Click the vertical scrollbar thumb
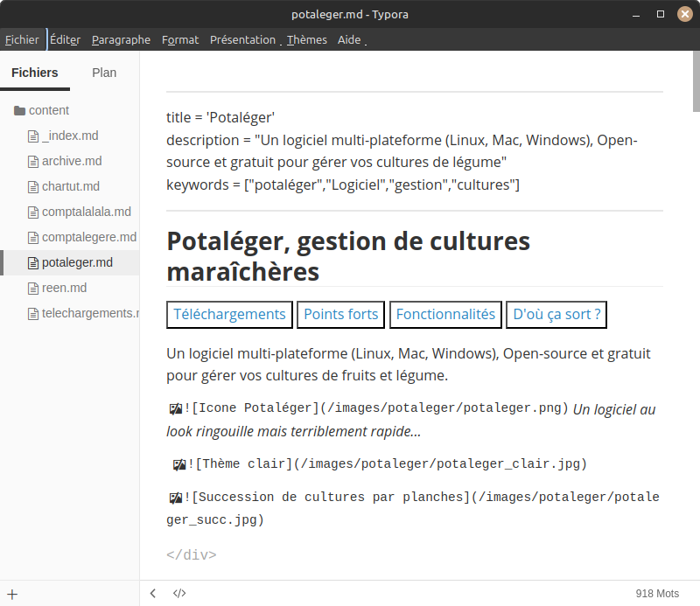 (696, 81)
